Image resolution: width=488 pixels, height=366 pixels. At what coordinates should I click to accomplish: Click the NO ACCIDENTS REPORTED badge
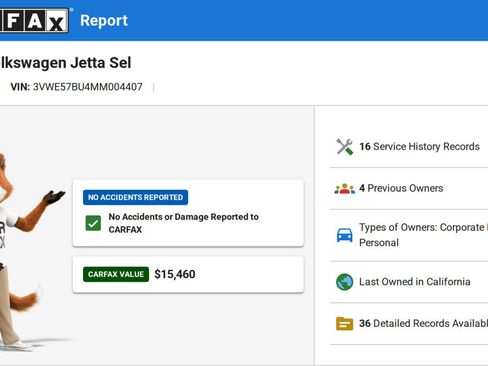135,197
